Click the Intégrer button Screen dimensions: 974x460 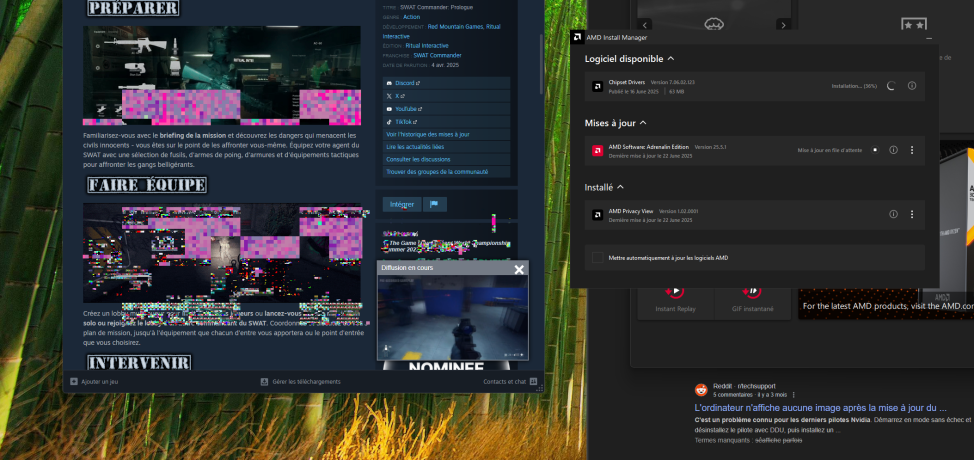pyautogui.click(x=402, y=204)
